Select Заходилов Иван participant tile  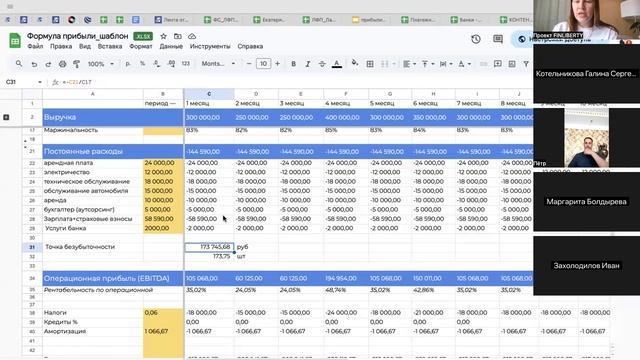click(587, 266)
